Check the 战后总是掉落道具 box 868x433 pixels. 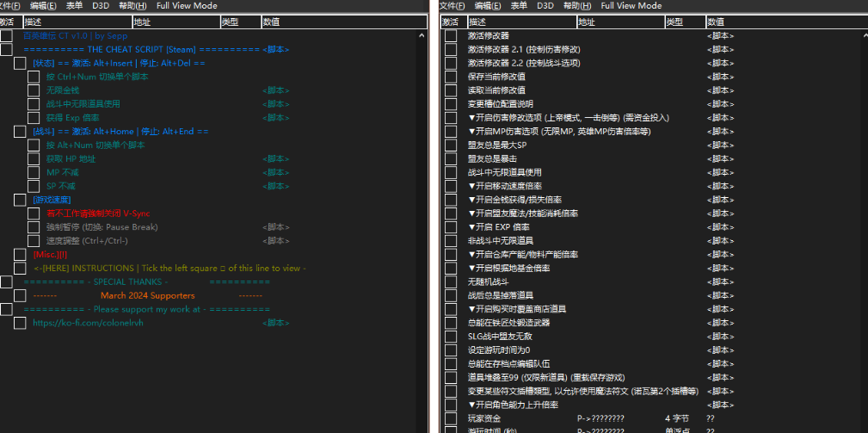pos(451,295)
